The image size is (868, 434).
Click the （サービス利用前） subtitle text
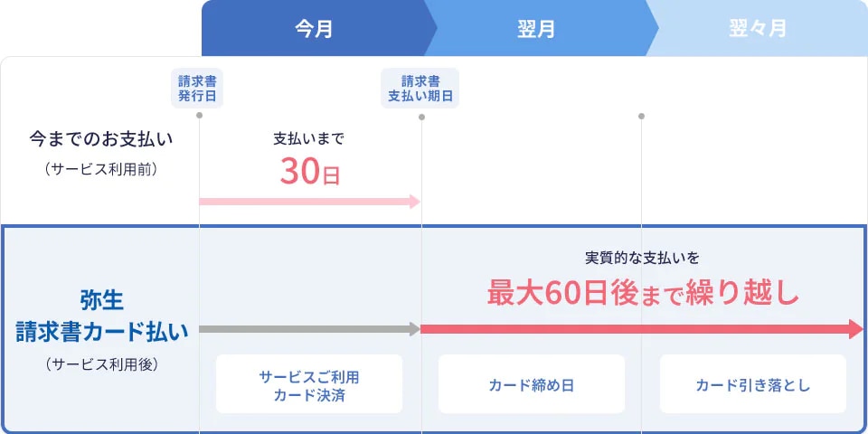pos(100,167)
